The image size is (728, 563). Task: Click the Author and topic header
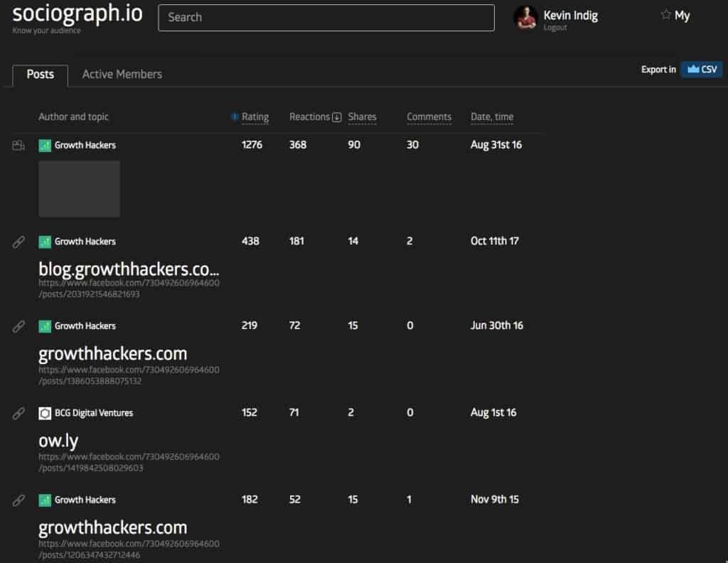point(73,117)
